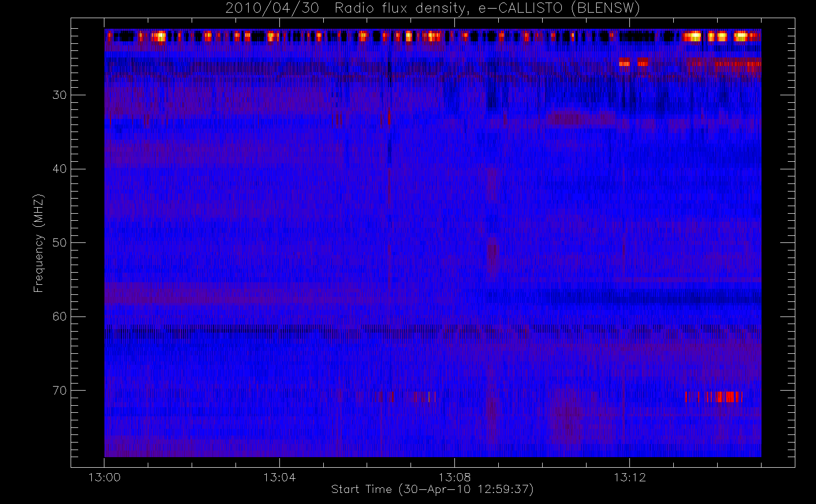The image size is (816, 504).
Task: Click the bright yellow burst at top right after 13:13
Action: 721,36
